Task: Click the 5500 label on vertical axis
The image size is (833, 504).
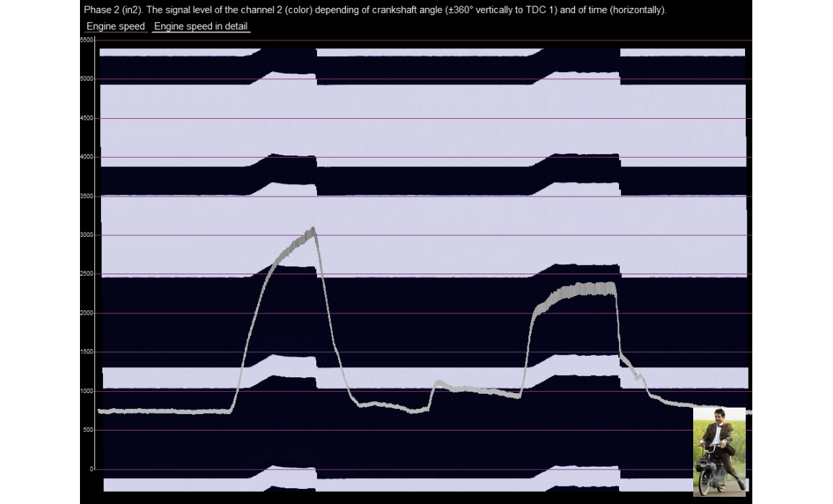Action: point(86,40)
